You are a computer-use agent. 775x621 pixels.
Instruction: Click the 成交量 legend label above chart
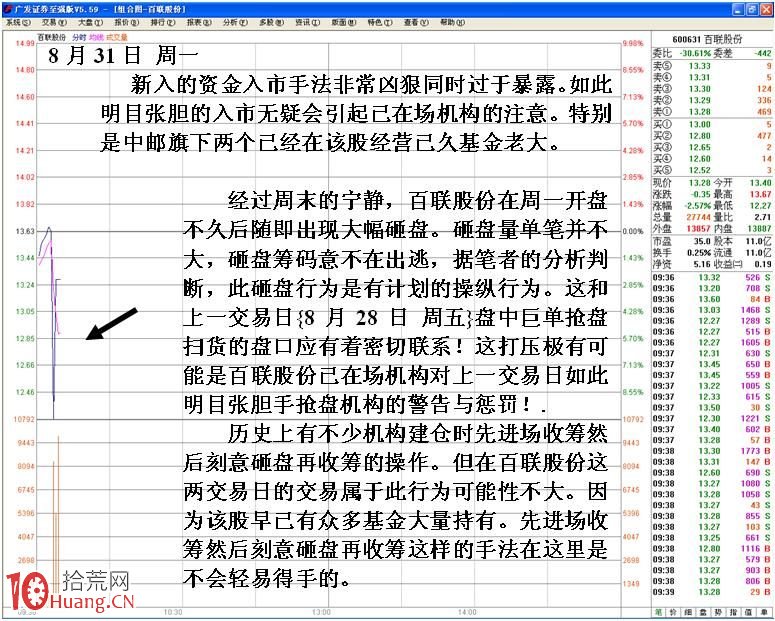(117, 37)
